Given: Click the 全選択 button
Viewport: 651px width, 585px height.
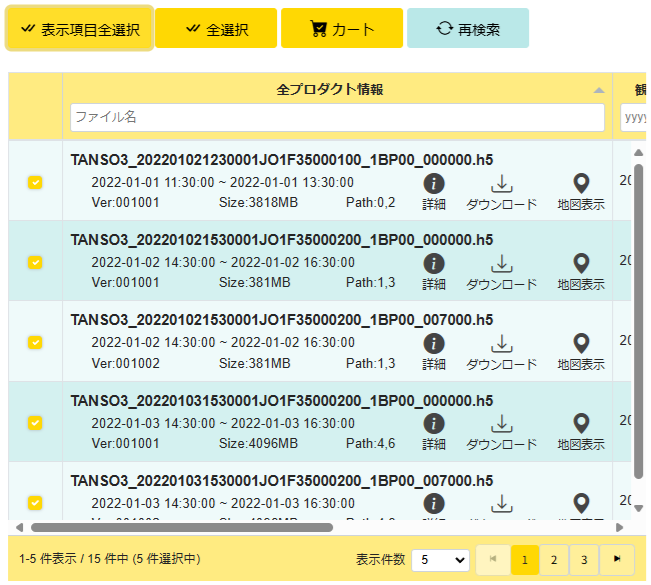Looking at the screenshot, I should [215, 29].
